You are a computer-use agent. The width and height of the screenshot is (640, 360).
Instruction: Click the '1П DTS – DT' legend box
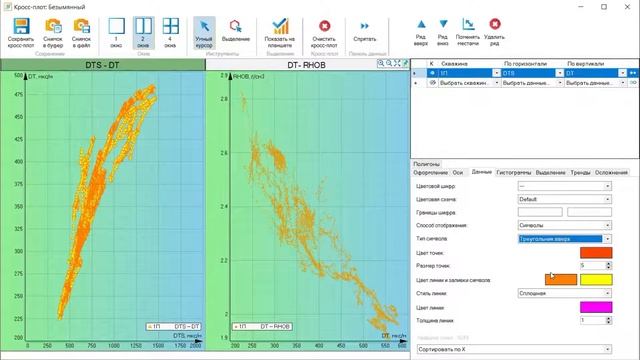pos(173,327)
